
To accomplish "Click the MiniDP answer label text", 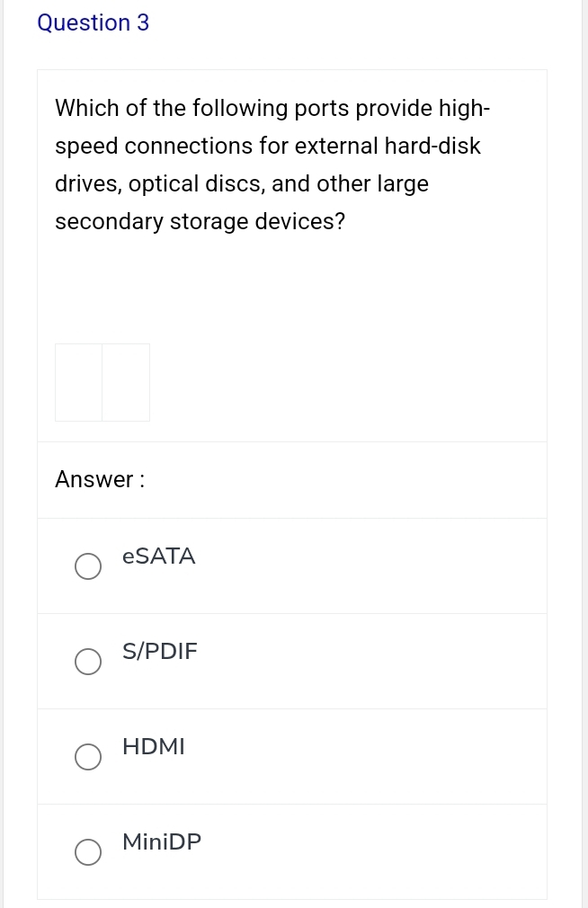I will tap(162, 842).
